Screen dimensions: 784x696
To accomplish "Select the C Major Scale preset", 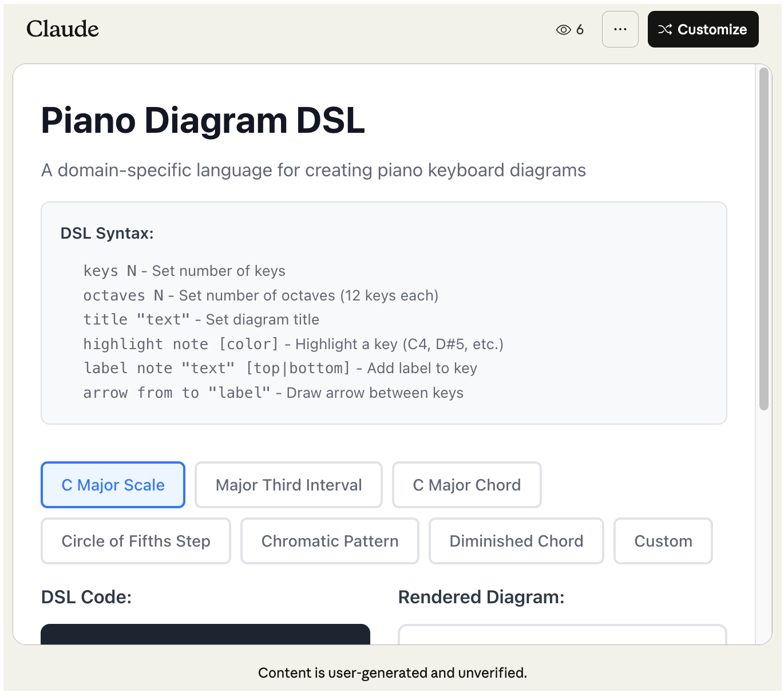I will coord(113,485).
